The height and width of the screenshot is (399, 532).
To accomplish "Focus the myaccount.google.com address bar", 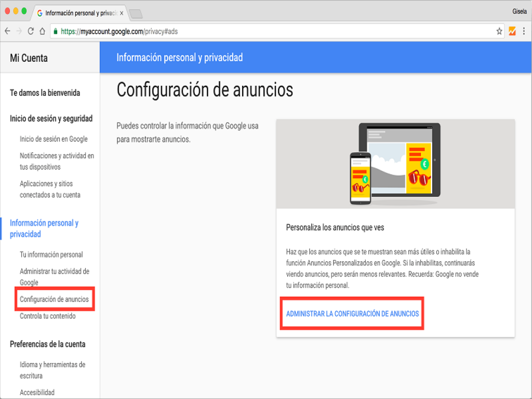I will click(x=276, y=32).
